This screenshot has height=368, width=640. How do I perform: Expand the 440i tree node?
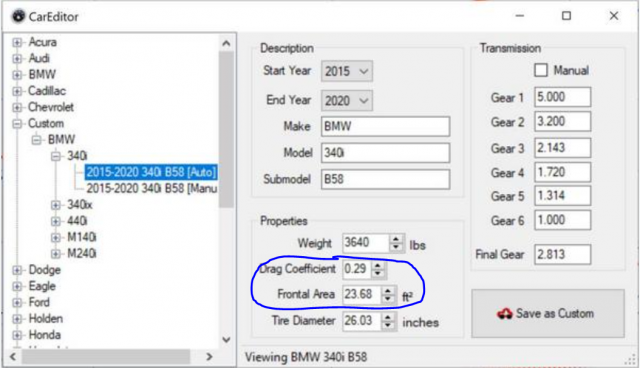coord(56,221)
